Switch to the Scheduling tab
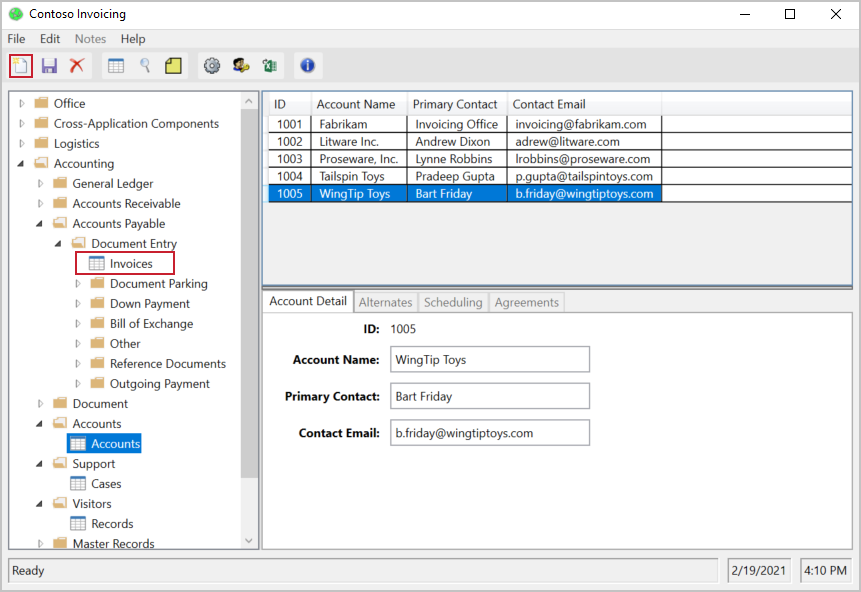Screen dimensions: 861x592 point(453,302)
